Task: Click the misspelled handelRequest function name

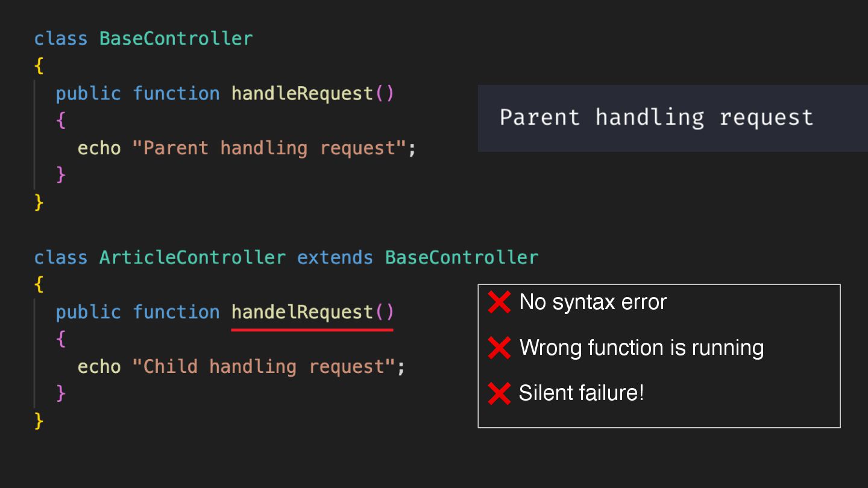Action: point(303,312)
